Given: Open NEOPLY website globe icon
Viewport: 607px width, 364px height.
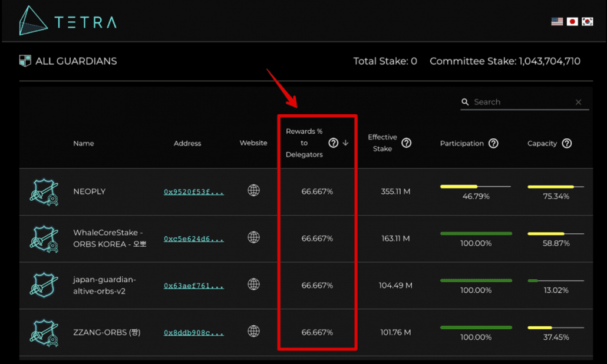Looking at the screenshot, I should (x=253, y=190).
